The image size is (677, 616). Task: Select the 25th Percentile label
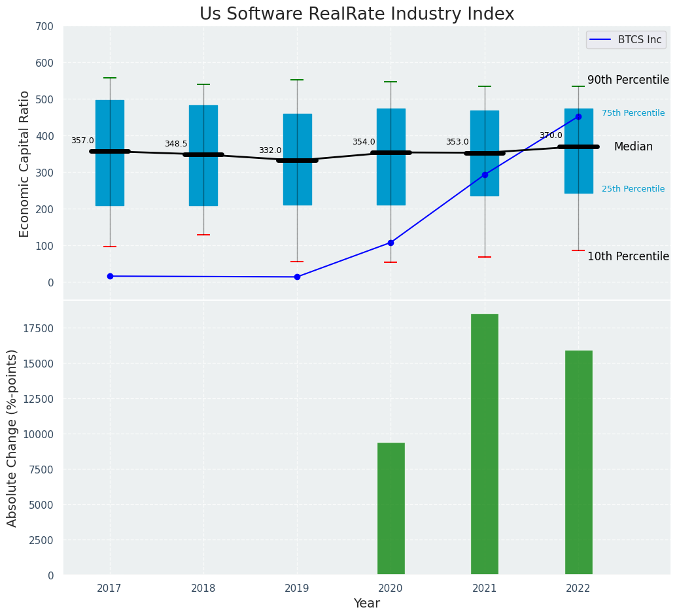point(633,190)
